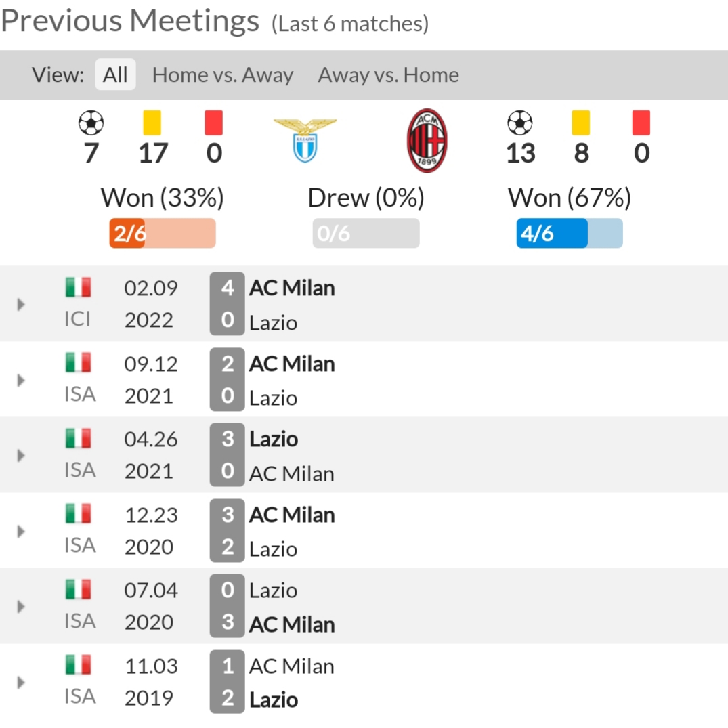Screen dimensions: 728x728
Task: Click the Lazio club crest
Action: point(305,140)
